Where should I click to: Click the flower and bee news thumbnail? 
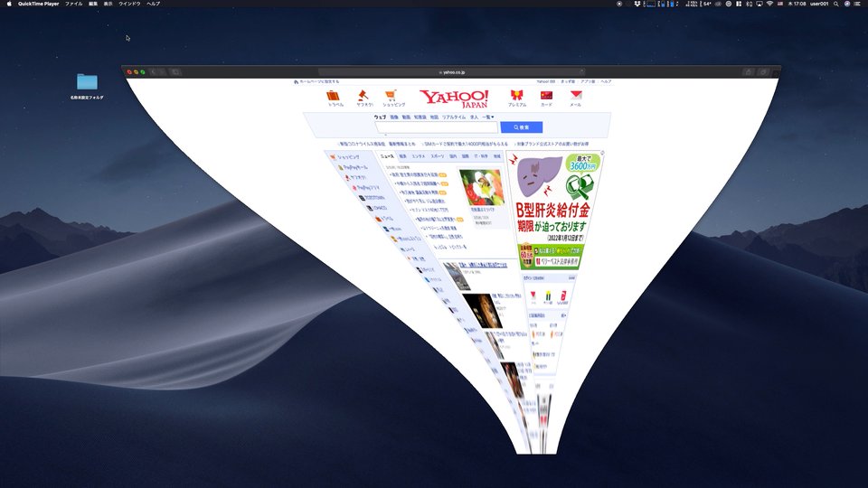click(x=482, y=188)
